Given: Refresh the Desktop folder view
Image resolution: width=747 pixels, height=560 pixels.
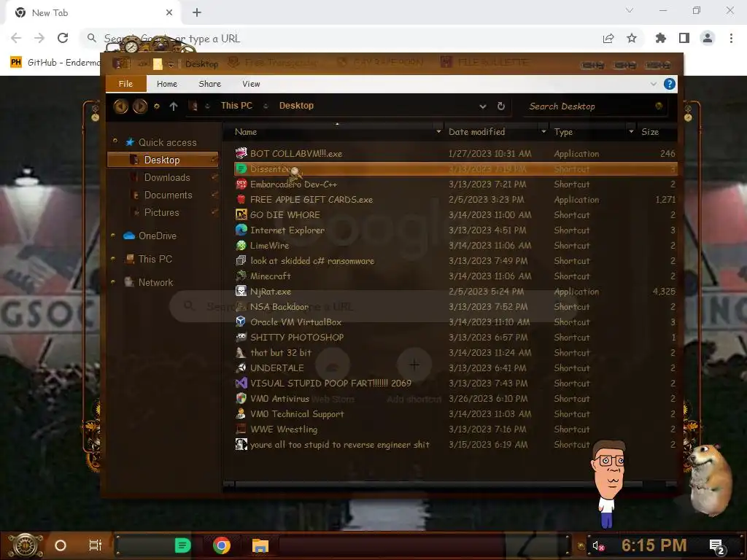Looking at the screenshot, I should [500, 106].
